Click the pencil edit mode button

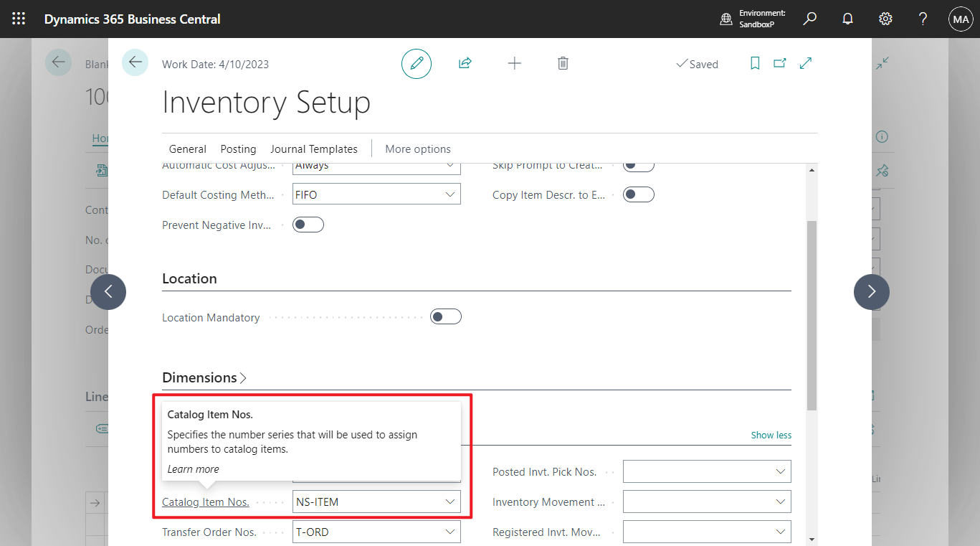point(416,64)
